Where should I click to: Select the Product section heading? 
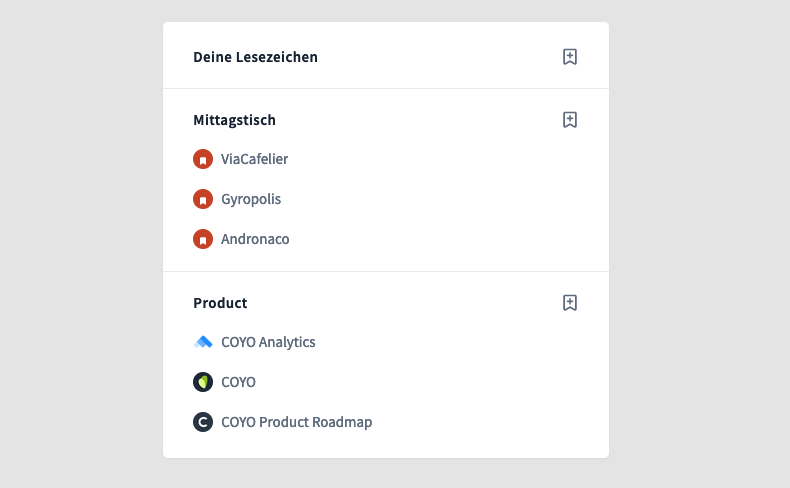coord(220,303)
